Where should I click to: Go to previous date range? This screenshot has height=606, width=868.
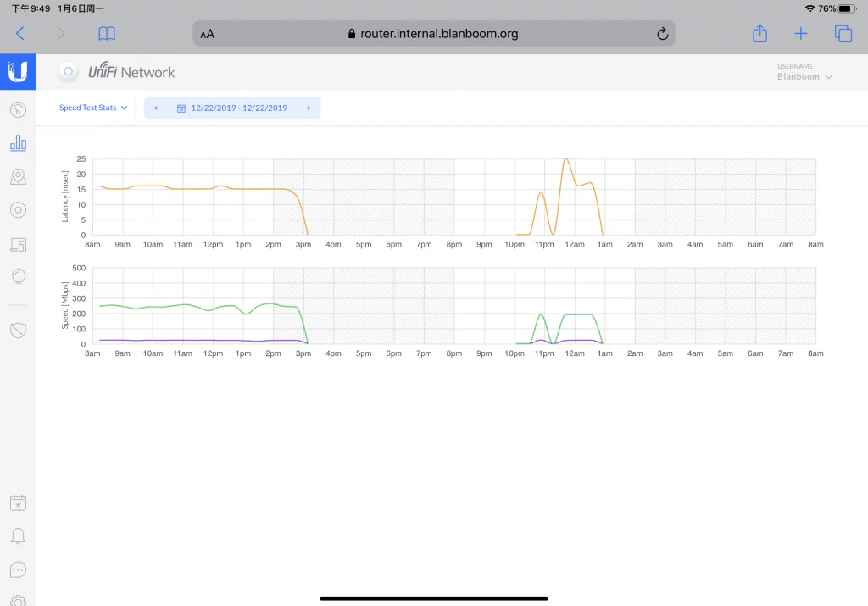(156, 108)
